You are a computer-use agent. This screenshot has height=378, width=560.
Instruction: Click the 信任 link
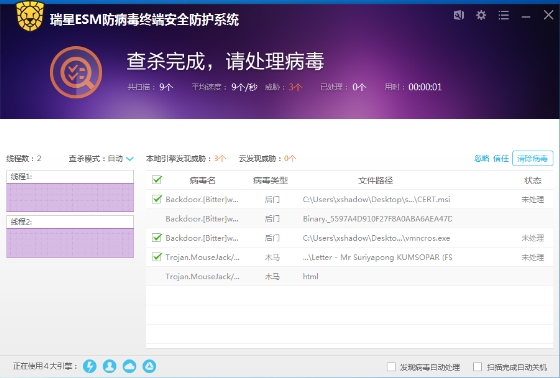click(501, 158)
